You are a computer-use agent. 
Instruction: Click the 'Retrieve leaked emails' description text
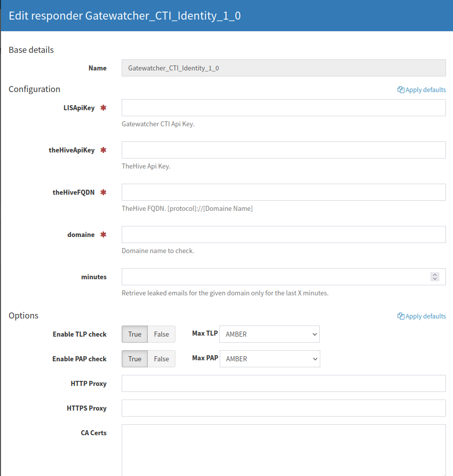point(225,293)
